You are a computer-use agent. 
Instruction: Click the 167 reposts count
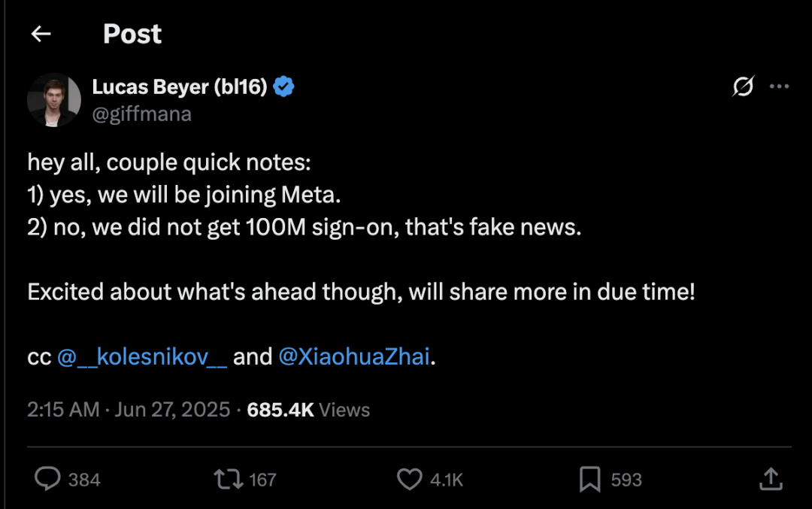[262, 480]
